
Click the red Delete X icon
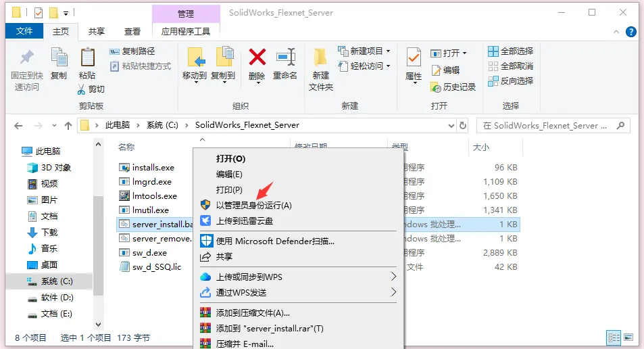(257, 57)
